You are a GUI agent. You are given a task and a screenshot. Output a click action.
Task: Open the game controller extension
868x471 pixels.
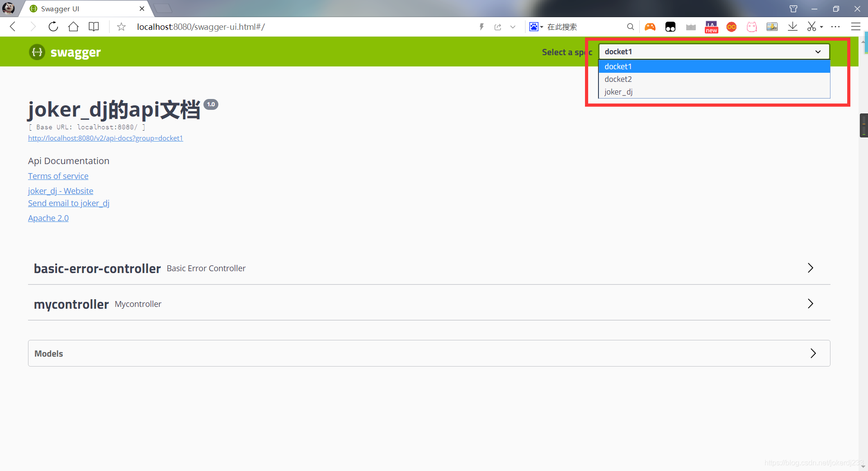point(650,27)
